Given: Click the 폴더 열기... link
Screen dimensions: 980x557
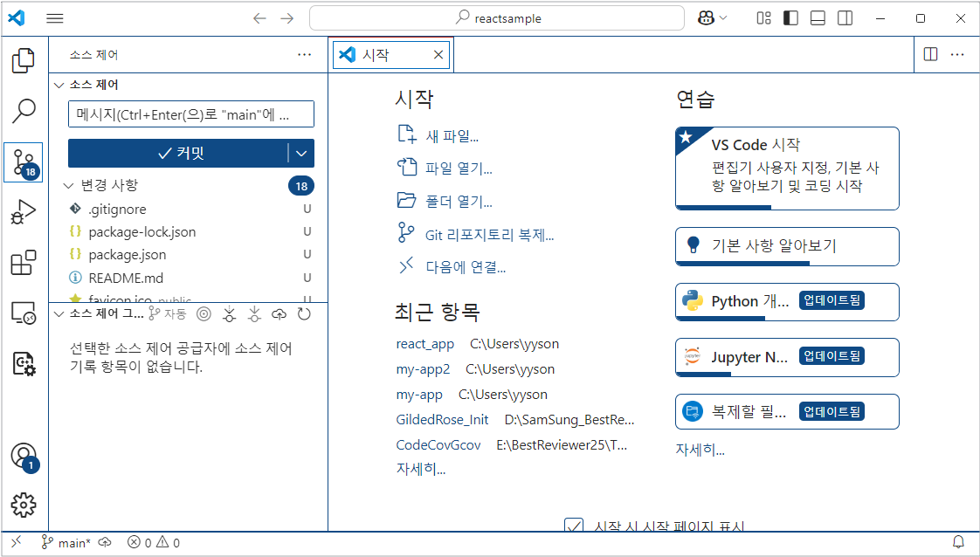Looking at the screenshot, I should click(445, 202).
